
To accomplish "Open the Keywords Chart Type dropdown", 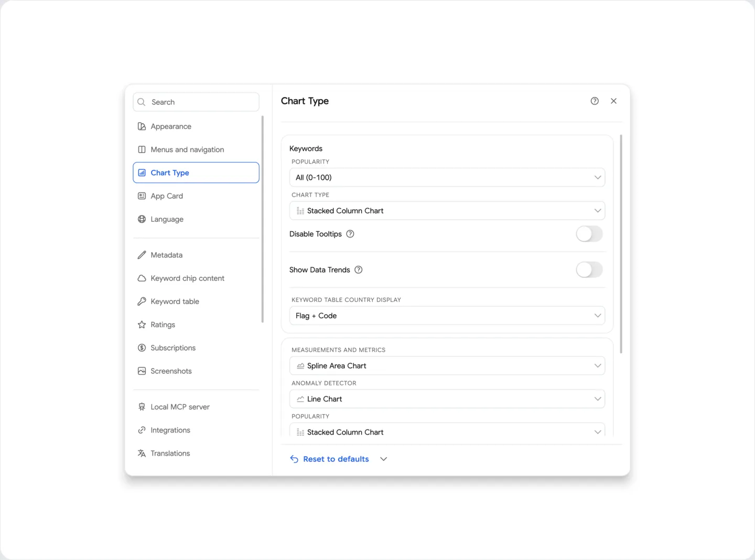I will click(447, 211).
